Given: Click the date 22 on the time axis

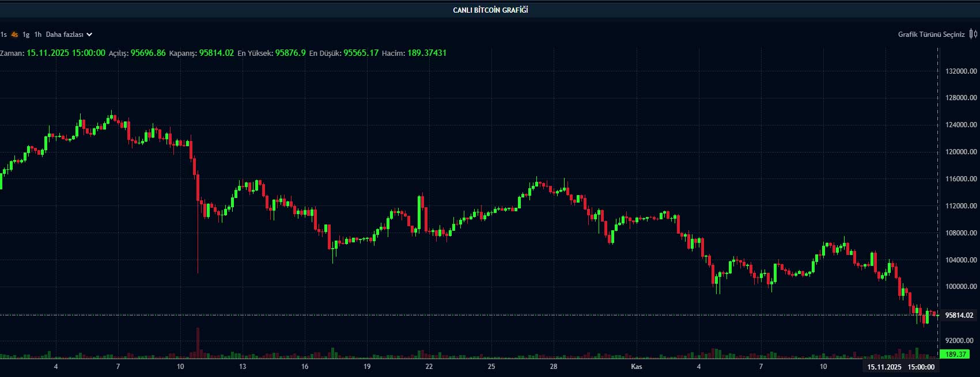Looking at the screenshot, I should 429,367.
